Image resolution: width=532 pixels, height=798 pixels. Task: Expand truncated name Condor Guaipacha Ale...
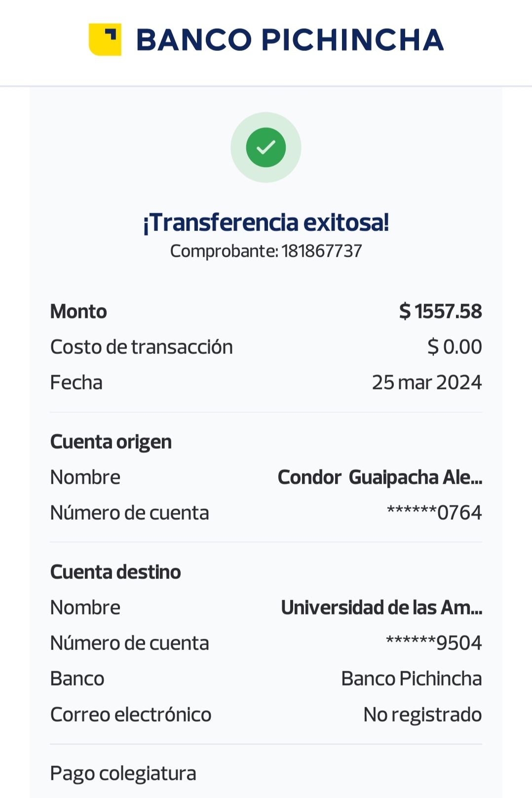point(380,477)
